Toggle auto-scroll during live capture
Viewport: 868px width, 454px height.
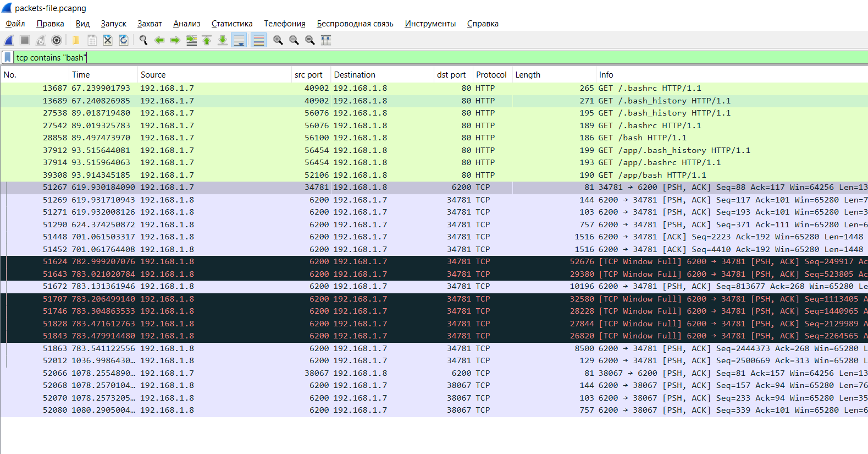pos(239,40)
